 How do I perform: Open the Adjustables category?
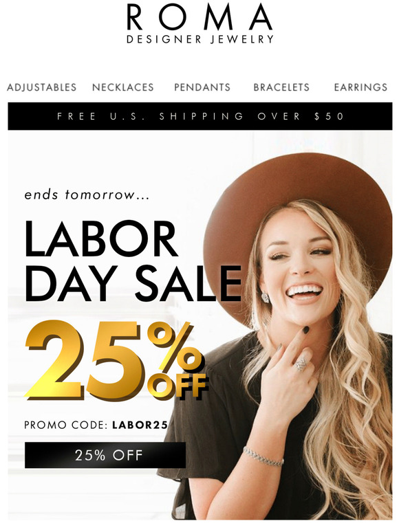point(42,87)
